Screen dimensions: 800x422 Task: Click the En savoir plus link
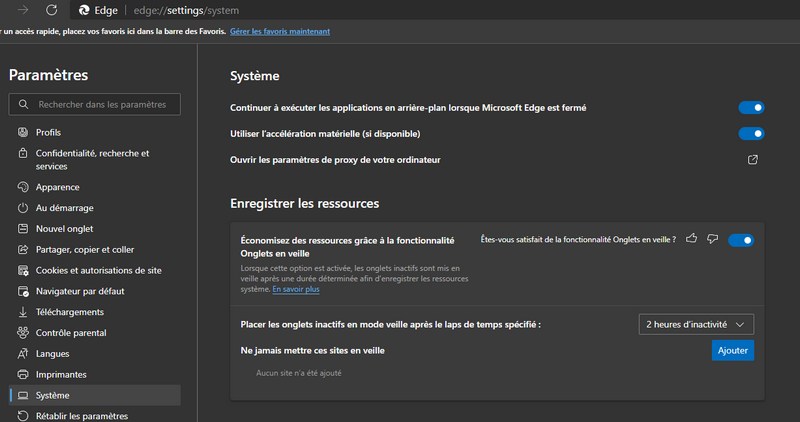click(296, 289)
